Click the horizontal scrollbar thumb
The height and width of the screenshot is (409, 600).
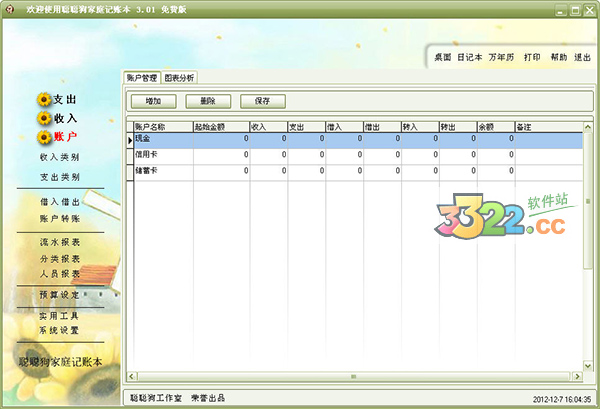(354, 376)
